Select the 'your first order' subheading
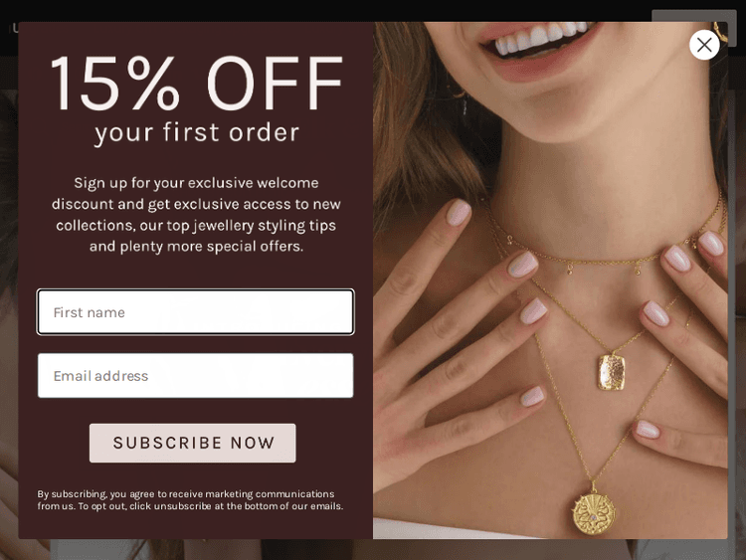This screenshot has width=746, height=560. click(x=197, y=132)
